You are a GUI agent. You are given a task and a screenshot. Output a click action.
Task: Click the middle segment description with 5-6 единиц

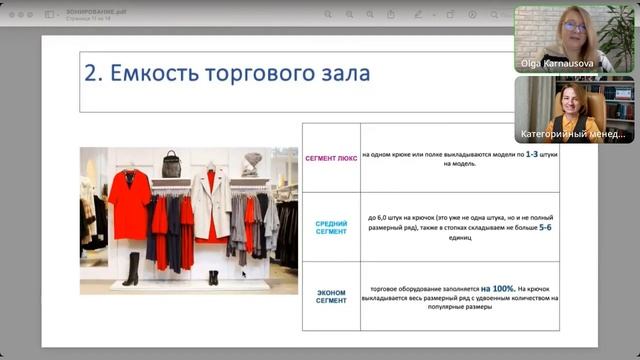[460, 227]
